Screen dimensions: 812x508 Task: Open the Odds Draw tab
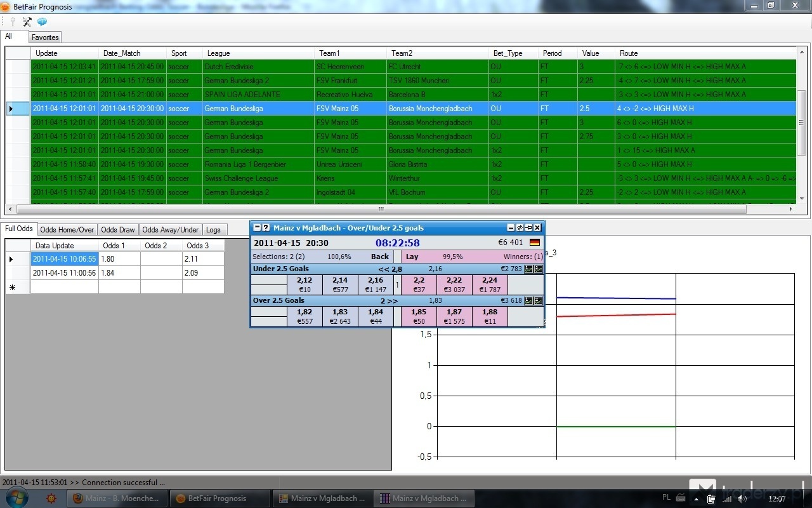pos(118,230)
